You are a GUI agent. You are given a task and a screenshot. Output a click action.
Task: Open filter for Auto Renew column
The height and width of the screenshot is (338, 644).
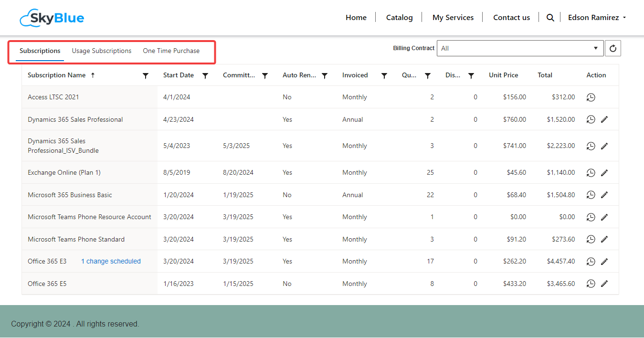coord(325,75)
